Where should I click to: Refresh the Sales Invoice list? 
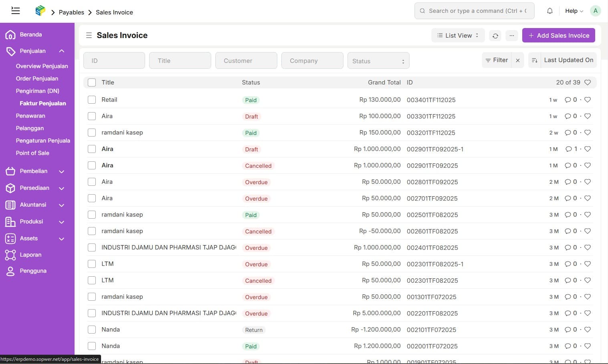pos(495,35)
